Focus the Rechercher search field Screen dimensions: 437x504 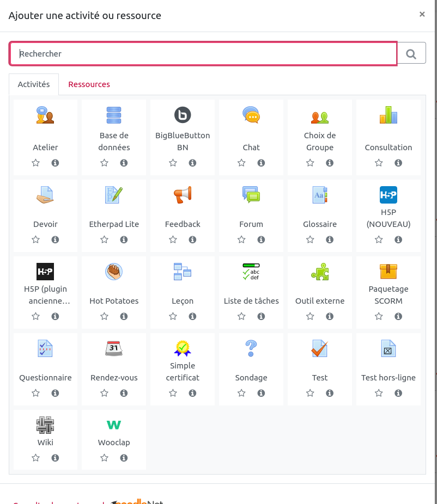click(x=203, y=53)
